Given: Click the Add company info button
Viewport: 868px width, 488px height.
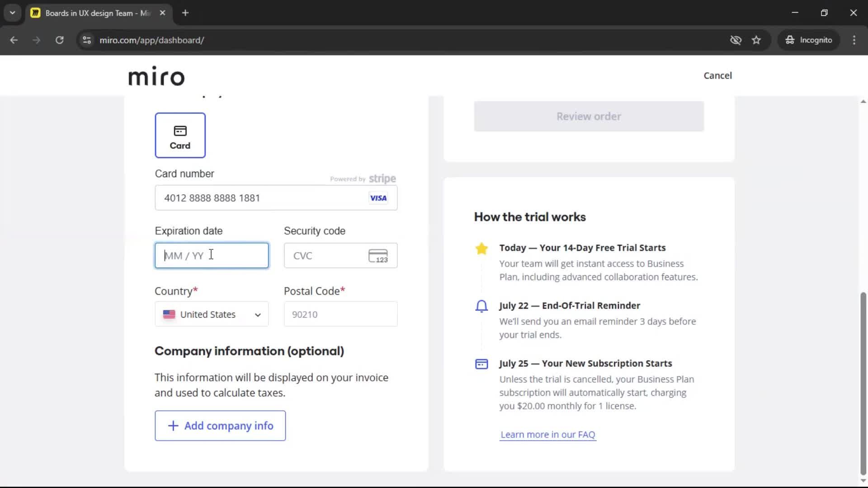Looking at the screenshot, I should pyautogui.click(x=220, y=426).
